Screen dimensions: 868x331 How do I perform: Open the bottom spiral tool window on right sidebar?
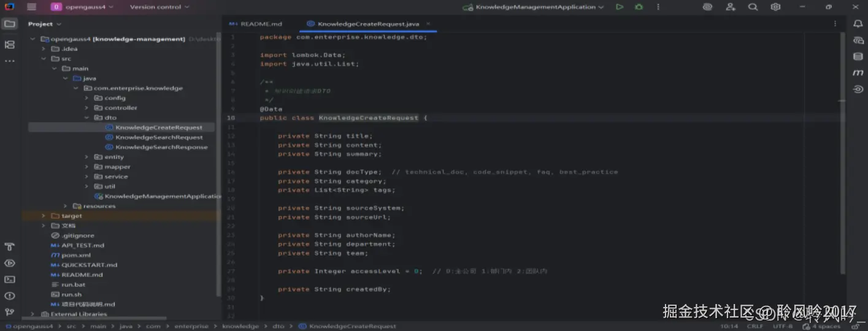click(858, 89)
